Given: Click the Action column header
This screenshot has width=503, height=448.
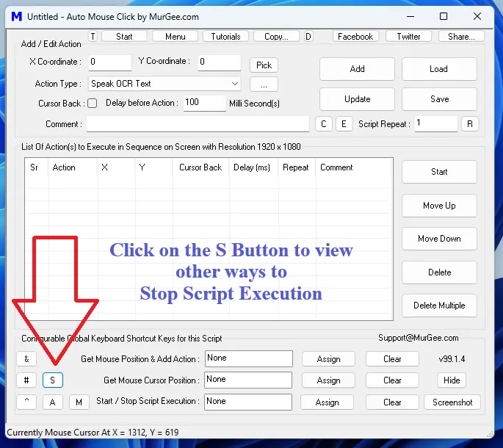Looking at the screenshot, I should (73, 167).
